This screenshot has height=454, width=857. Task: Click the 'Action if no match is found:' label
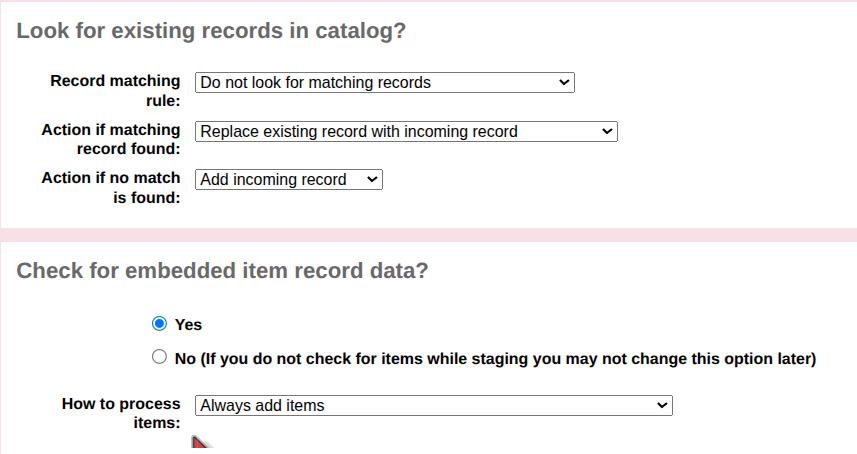coord(111,187)
